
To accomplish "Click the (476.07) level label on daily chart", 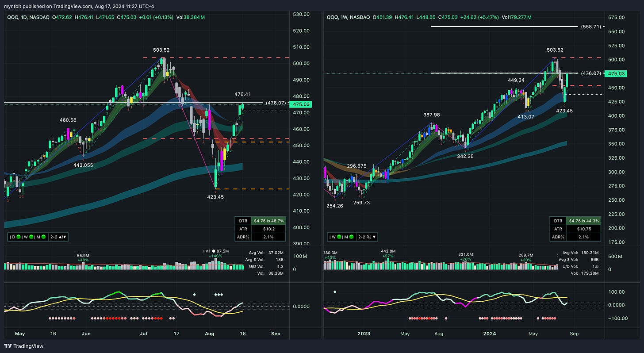I will [x=276, y=103].
